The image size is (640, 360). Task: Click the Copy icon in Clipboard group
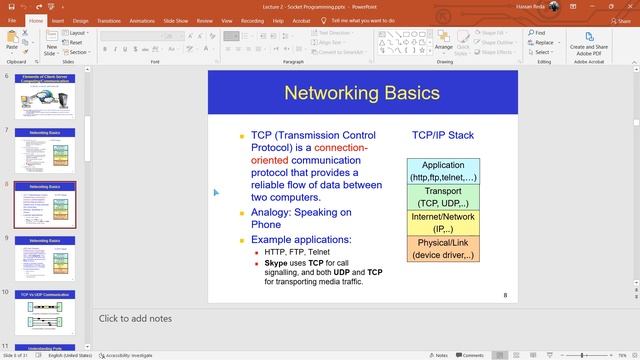(25, 42)
